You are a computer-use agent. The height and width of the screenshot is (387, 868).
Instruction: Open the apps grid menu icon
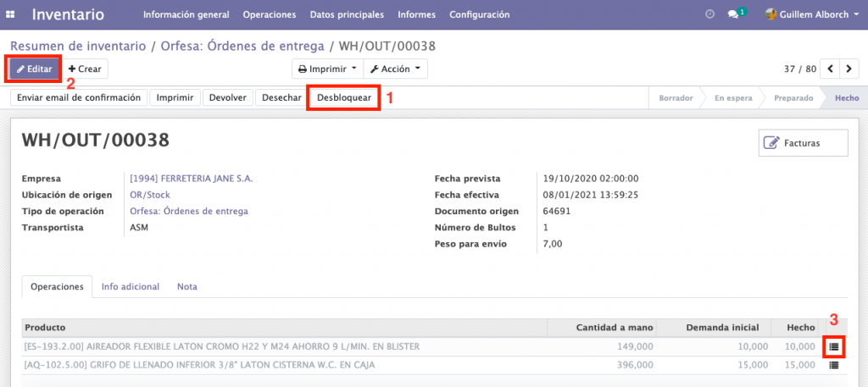click(x=10, y=14)
